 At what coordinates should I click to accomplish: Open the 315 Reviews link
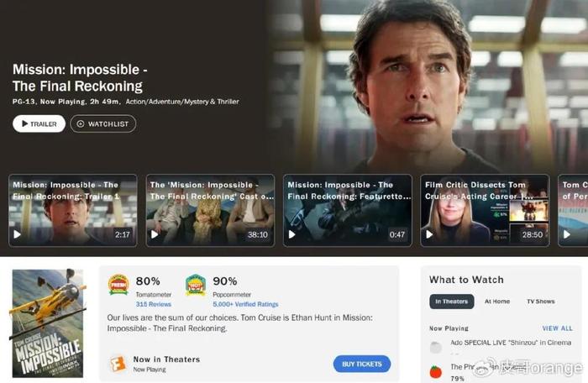[x=154, y=304]
